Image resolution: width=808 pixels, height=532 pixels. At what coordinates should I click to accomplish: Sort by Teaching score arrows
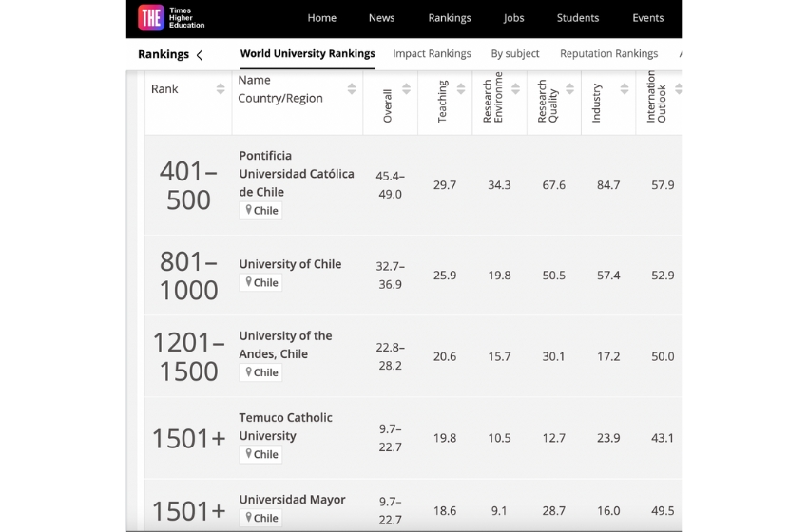point(461,89)
